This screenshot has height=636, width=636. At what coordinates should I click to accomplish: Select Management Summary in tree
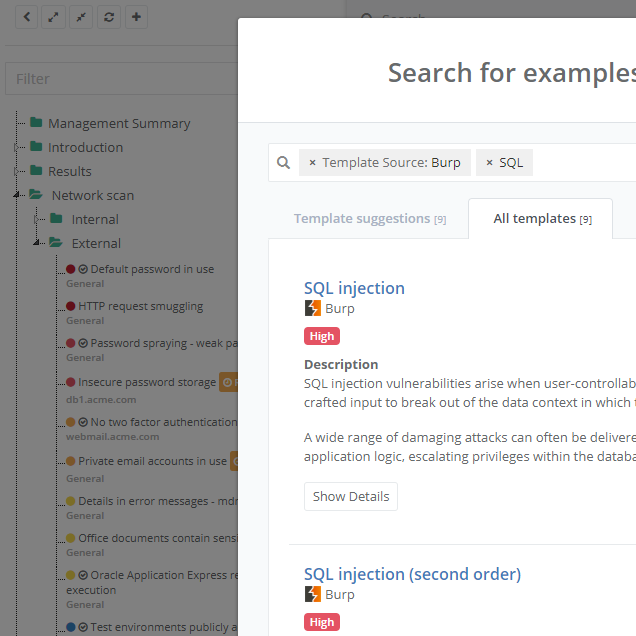[119, 123]
